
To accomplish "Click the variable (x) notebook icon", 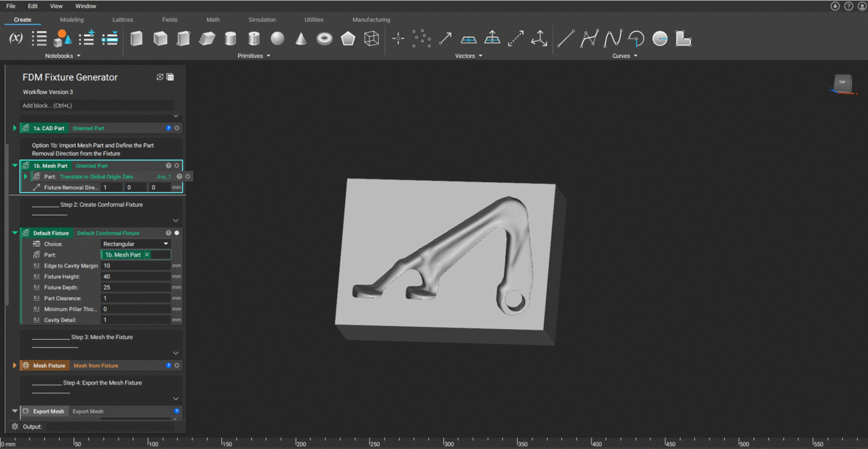I will pyautogui.click(x=15, y=38).
